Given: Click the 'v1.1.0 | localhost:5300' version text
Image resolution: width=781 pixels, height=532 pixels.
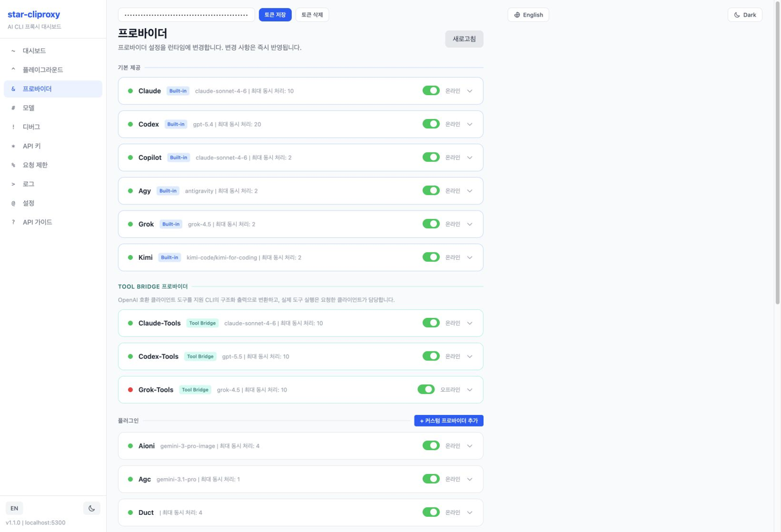Looking at the screenshot, I should pos(35,523).
